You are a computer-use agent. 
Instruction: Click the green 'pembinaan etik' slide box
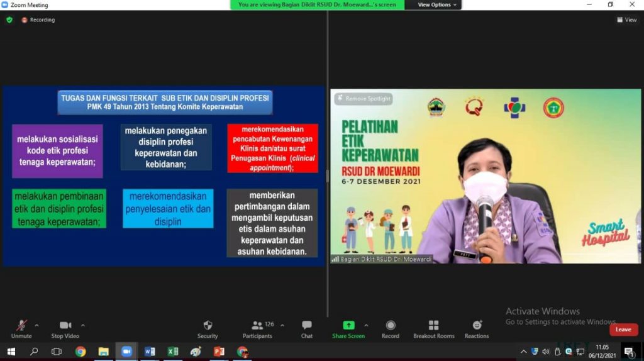[x=59, y=209]
